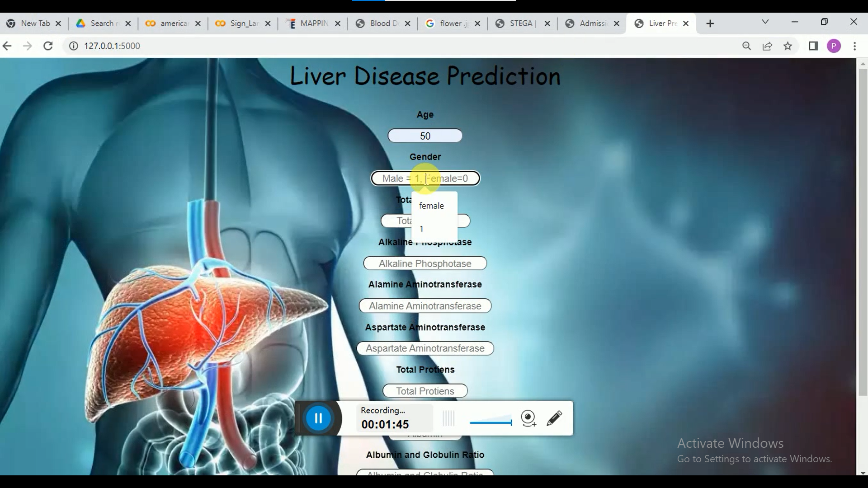Click the Total Bilirubin input field
The width and height of the screenshot is (868, 488).
coord(425,221)
